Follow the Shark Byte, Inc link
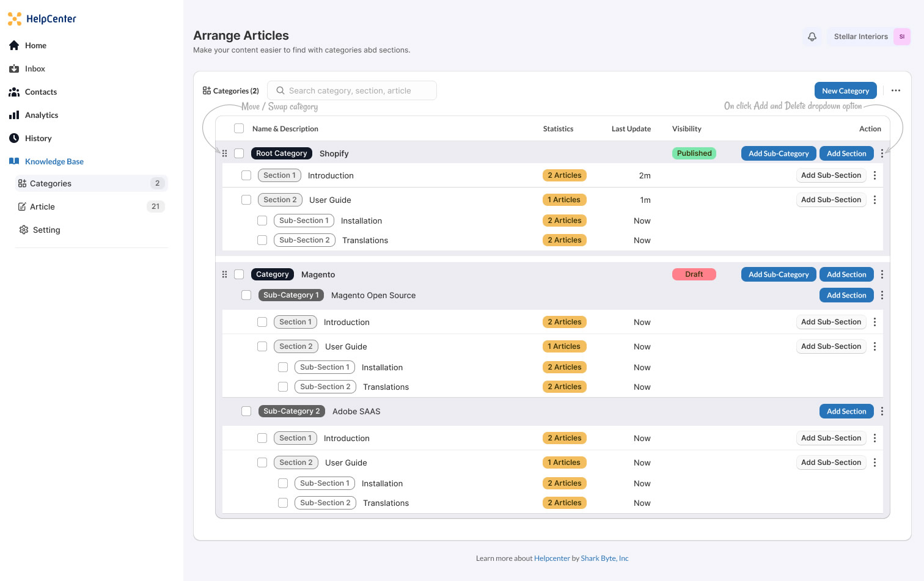Viewport: 924px width, 581px height. [x=604, y=558]
